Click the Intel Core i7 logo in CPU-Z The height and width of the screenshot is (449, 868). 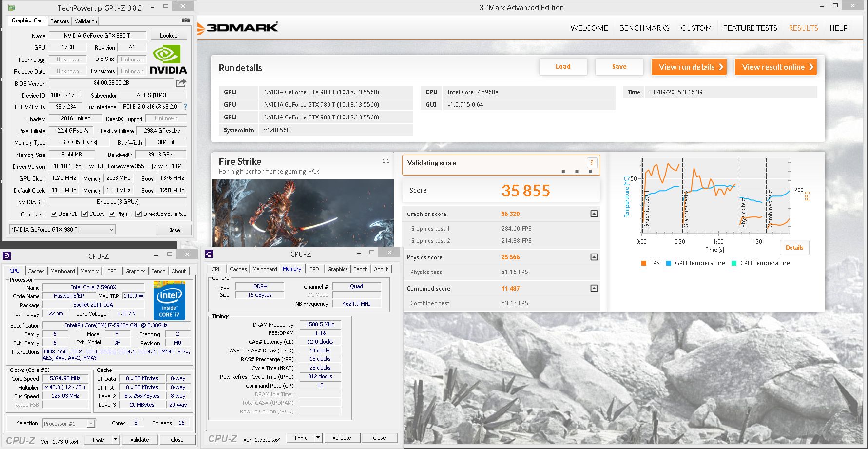pos(169,300)
